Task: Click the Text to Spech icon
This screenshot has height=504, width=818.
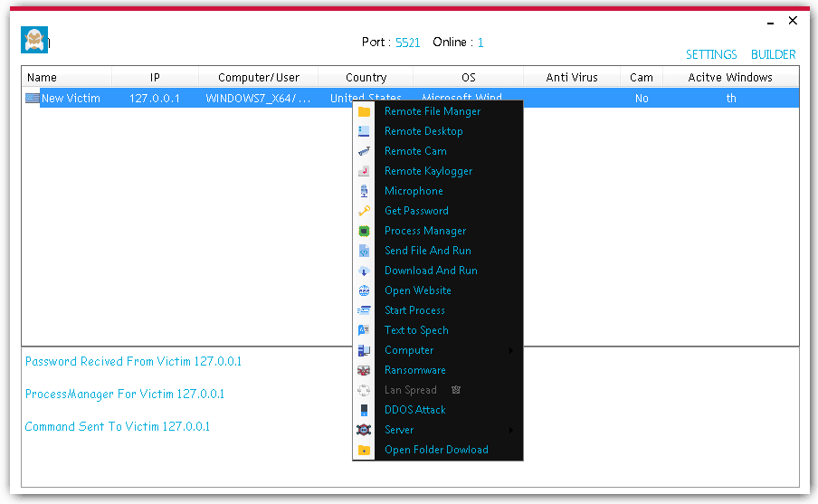Action: tap(364, 330)
